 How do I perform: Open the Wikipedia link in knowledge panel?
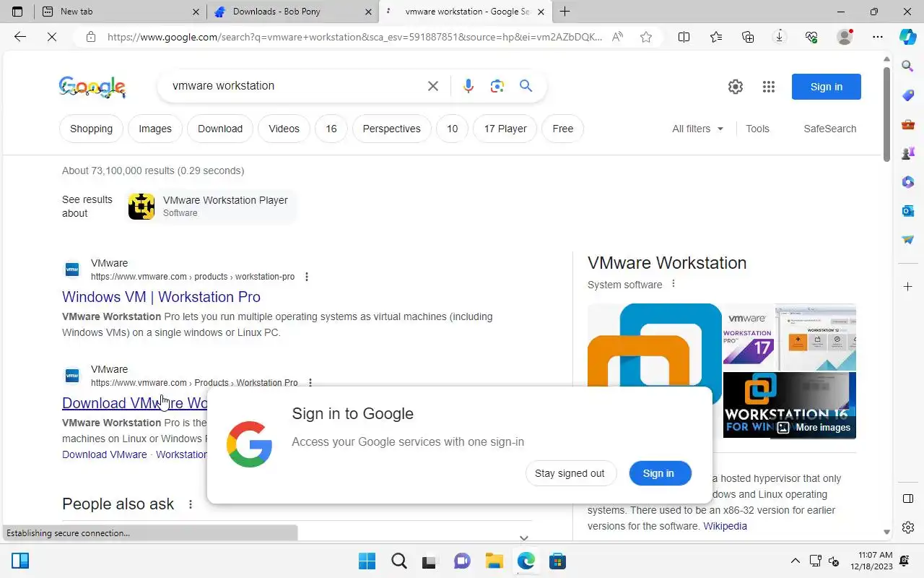pyautogui.click(x=725, y=526)
